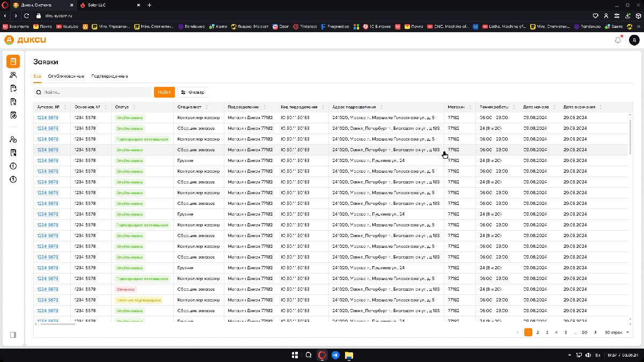This screenshot has height=362, width=644.
Task: Go to the previous page arrow in pagination
Action: 517,333
